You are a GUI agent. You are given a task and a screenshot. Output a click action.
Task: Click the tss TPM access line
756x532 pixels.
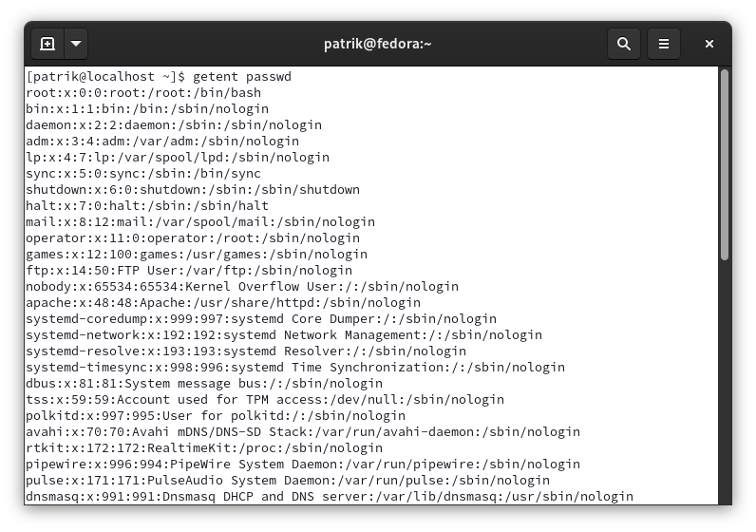[x=265, y=399]
